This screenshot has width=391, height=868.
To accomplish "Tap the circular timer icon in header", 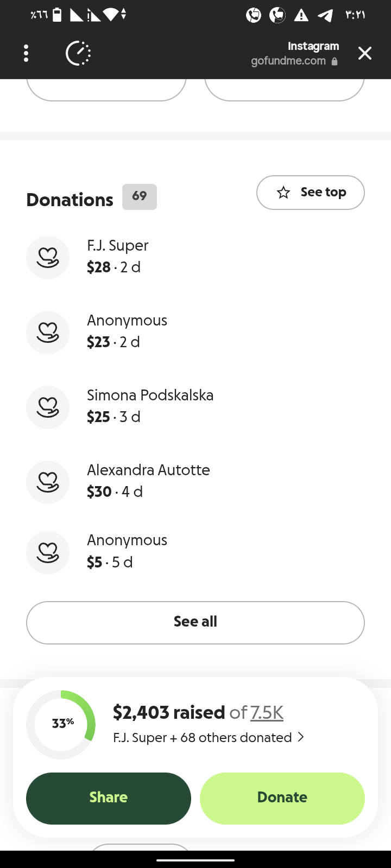I will [x=78, y=53].
